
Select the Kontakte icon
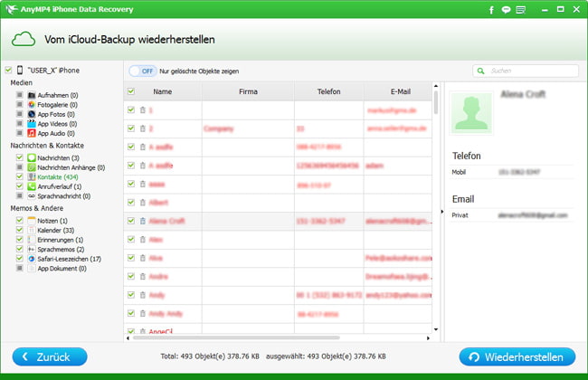tap(32, 176)
